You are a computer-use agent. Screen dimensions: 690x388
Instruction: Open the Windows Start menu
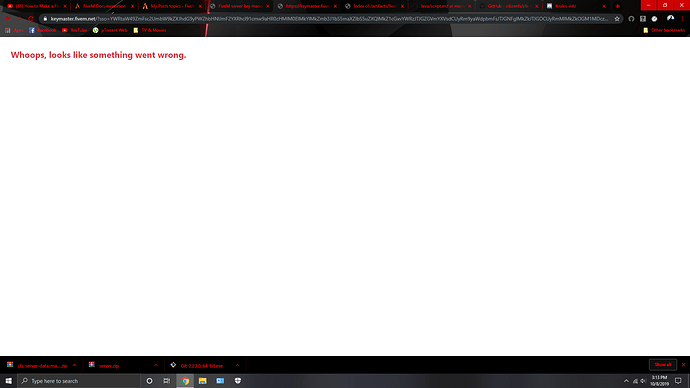click(8, 381)
